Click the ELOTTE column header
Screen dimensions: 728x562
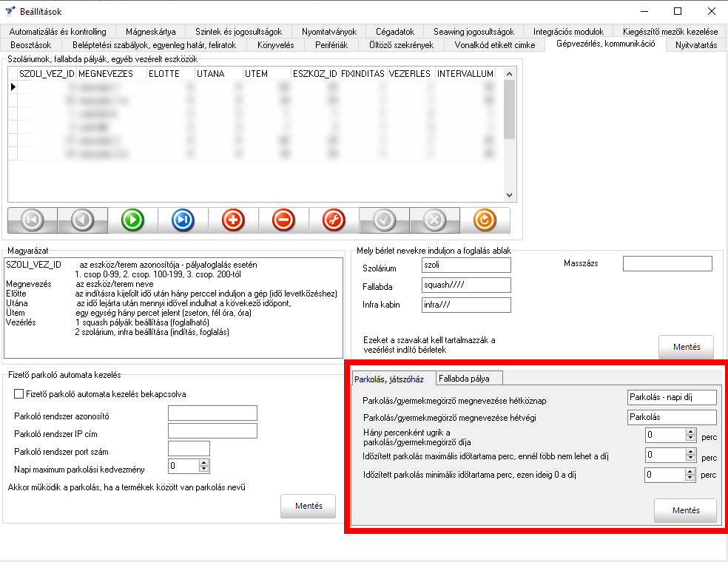click(170, 74)
